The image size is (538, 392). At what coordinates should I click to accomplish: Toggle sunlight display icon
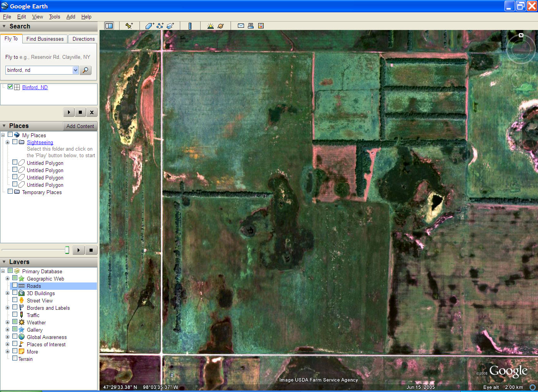point(210,26)
